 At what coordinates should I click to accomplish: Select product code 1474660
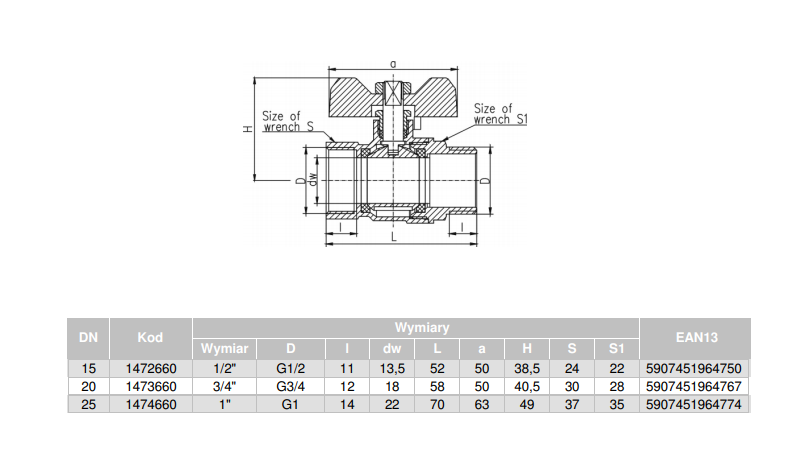[x=150, y=404]
